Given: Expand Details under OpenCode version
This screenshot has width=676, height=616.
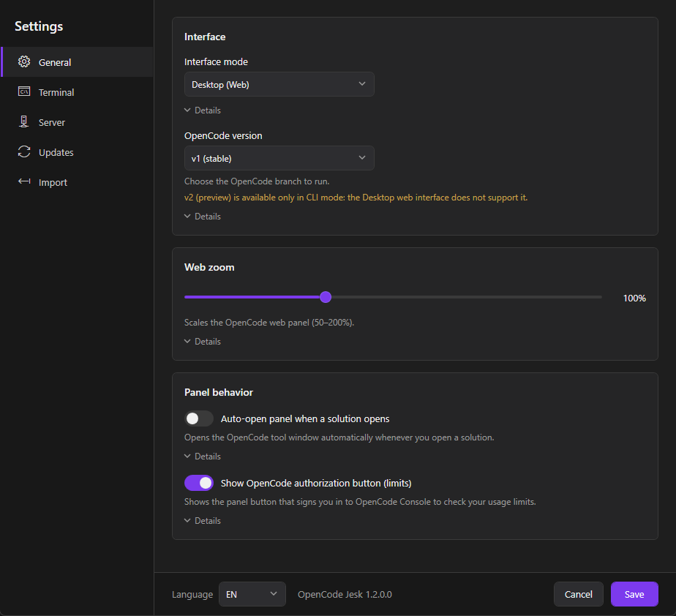Looking at the screenshot, I should click(203, 217).
